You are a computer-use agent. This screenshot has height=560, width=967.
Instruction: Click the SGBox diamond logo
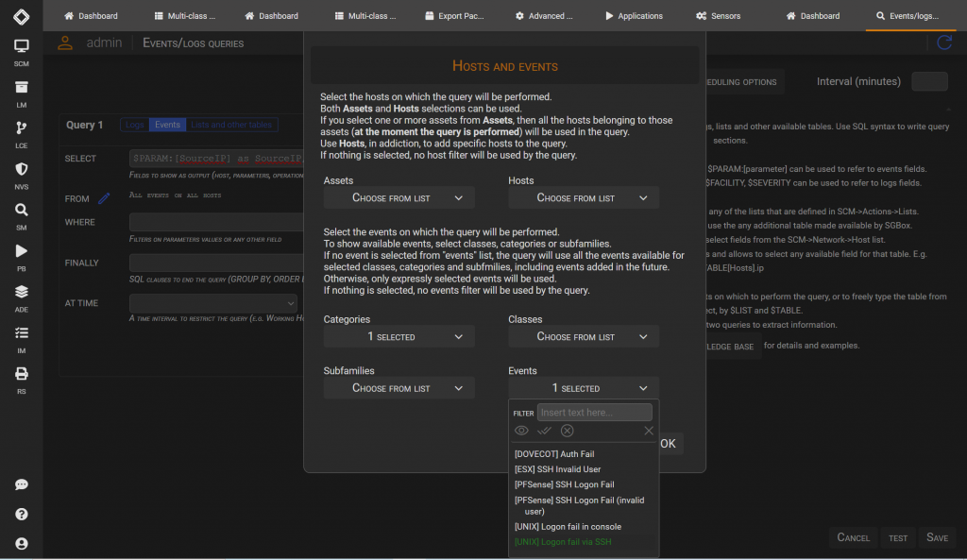coord(21,16)
